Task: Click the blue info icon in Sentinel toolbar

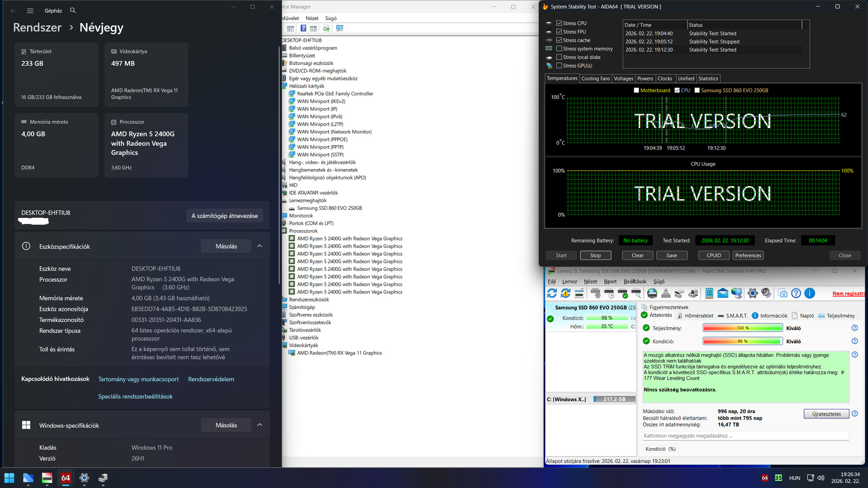Action: click(x=810, y=293)
